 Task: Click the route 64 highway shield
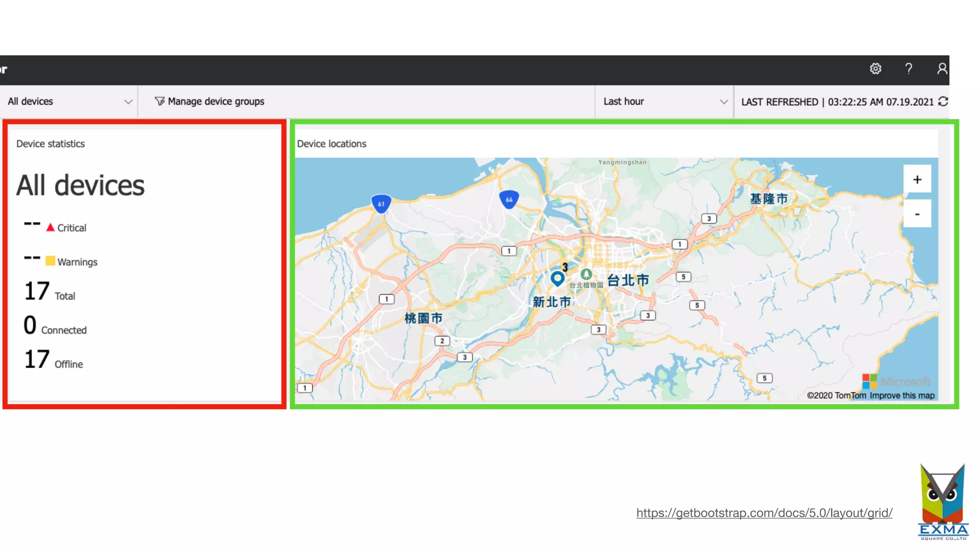509,199
